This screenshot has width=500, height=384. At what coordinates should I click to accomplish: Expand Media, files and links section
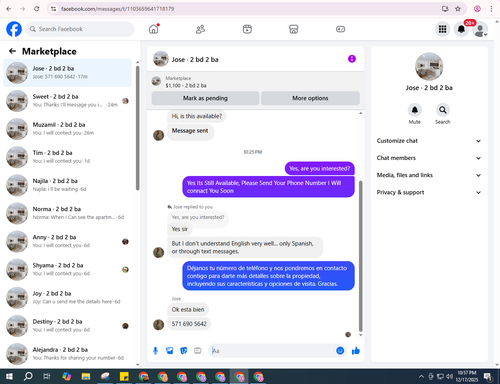[x=429, y=175]
